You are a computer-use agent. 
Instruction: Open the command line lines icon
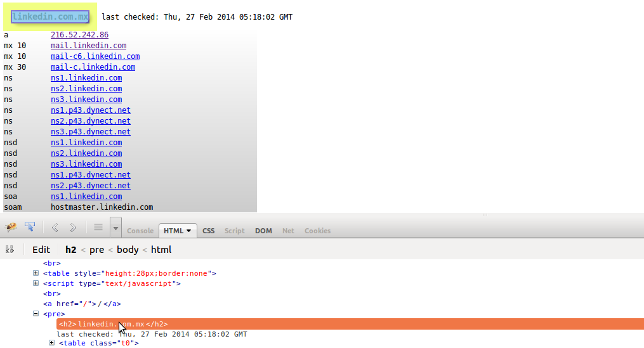[98, 227]
